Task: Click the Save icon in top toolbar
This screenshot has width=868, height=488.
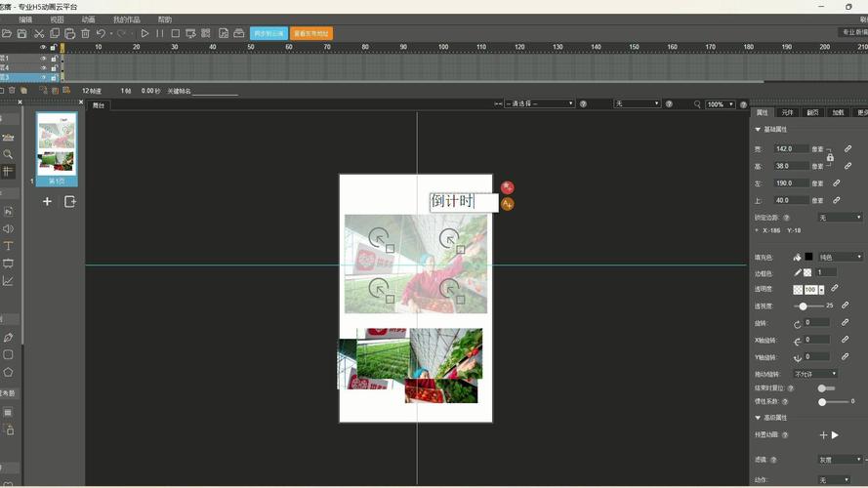Action: pos(22,33)
